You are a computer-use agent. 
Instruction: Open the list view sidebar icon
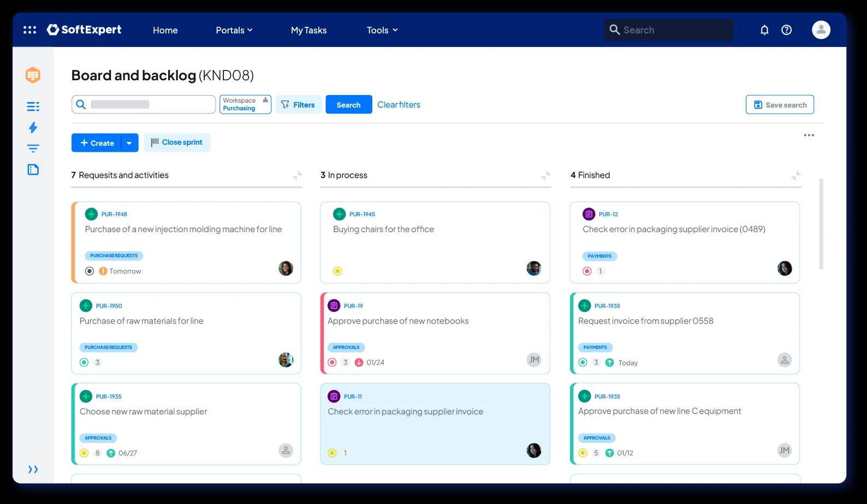point(33,106)
